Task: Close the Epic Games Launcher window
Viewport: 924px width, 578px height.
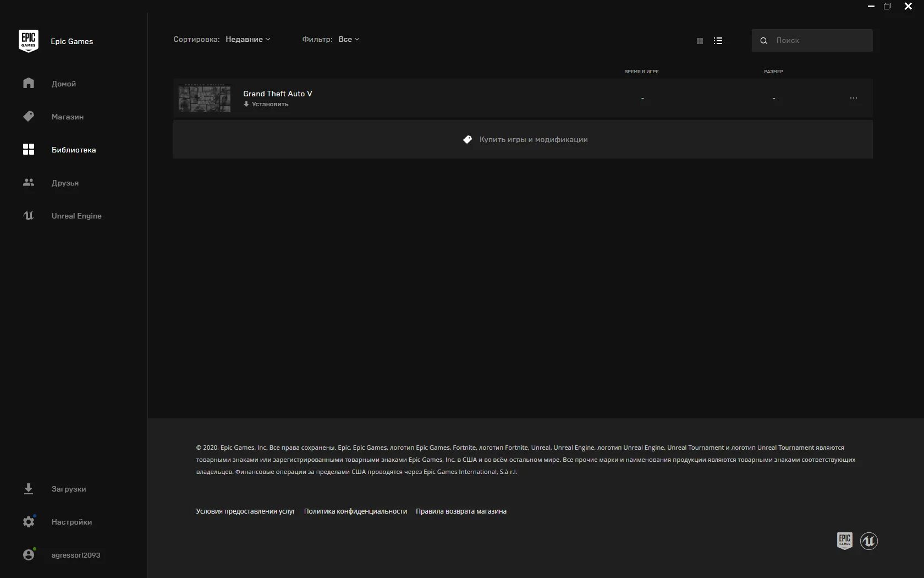Action: click(x=908, y=6)
